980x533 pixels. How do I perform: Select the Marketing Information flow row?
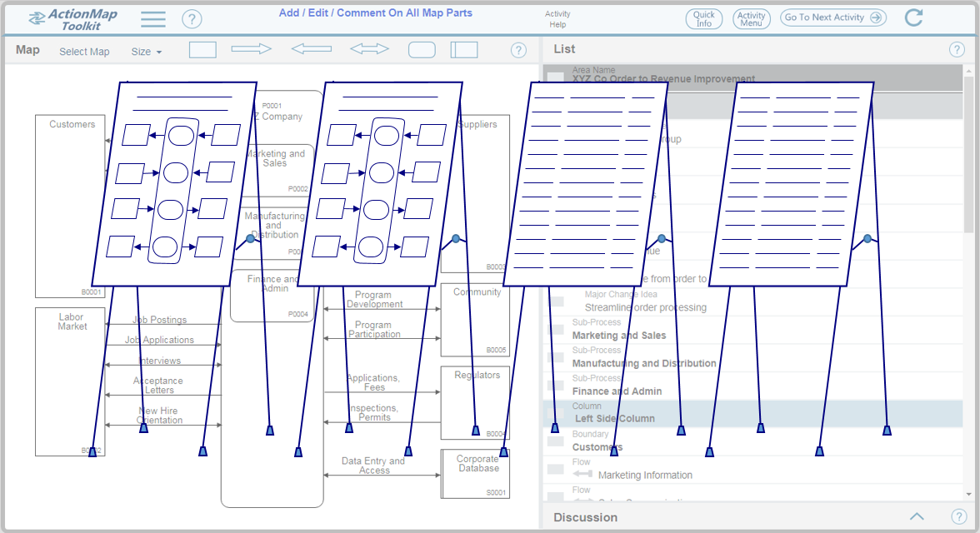tap(752, 470)
